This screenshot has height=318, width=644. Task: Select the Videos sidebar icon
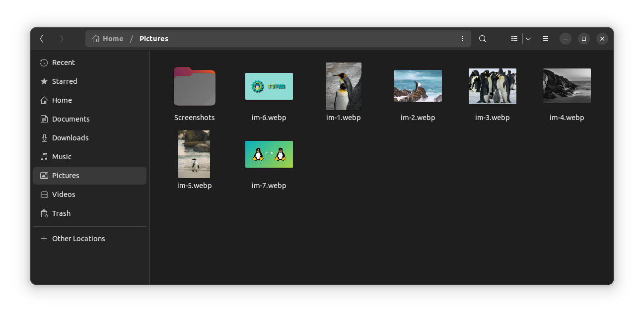click(44, 194)
